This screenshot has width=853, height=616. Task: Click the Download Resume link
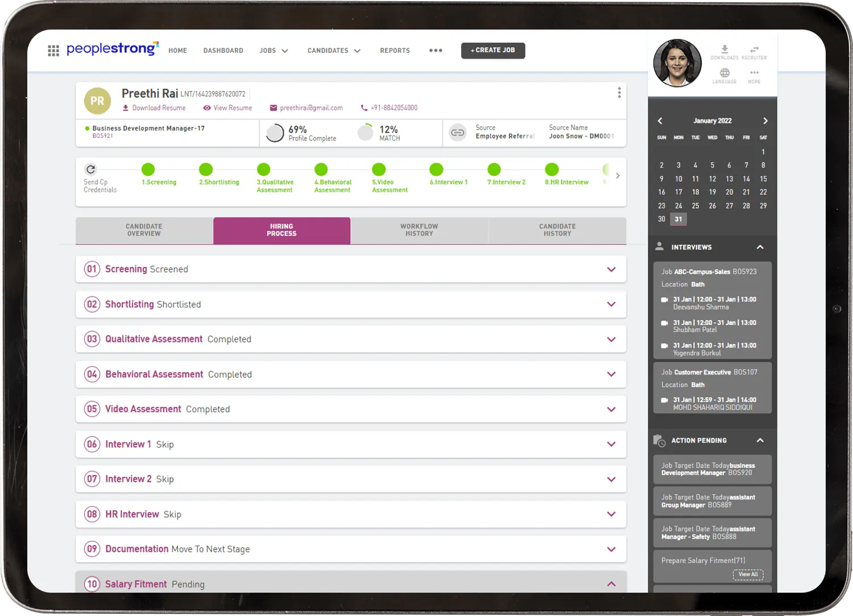[154, 108]
